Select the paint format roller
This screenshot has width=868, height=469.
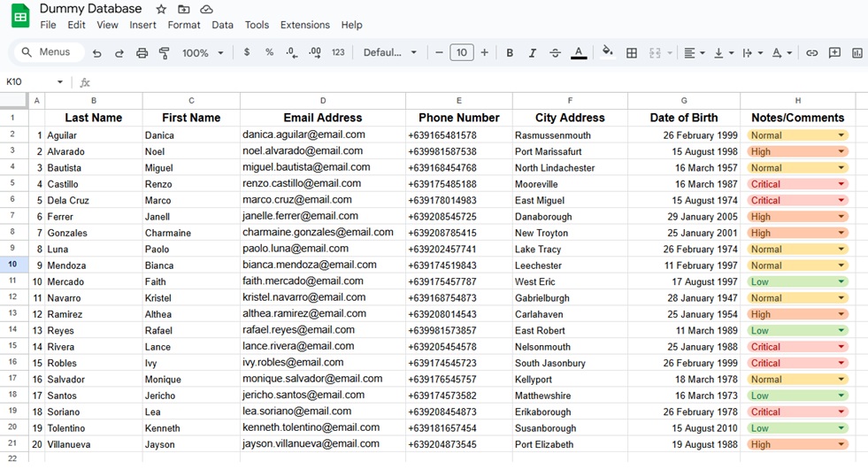pyautogui.click(x=165, y=53)
